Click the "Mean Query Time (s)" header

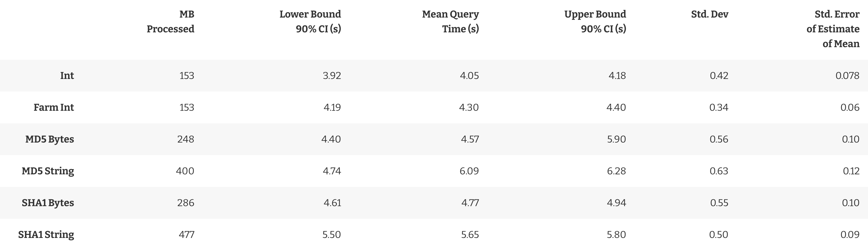pyautogui.click(x=450, y=22)
